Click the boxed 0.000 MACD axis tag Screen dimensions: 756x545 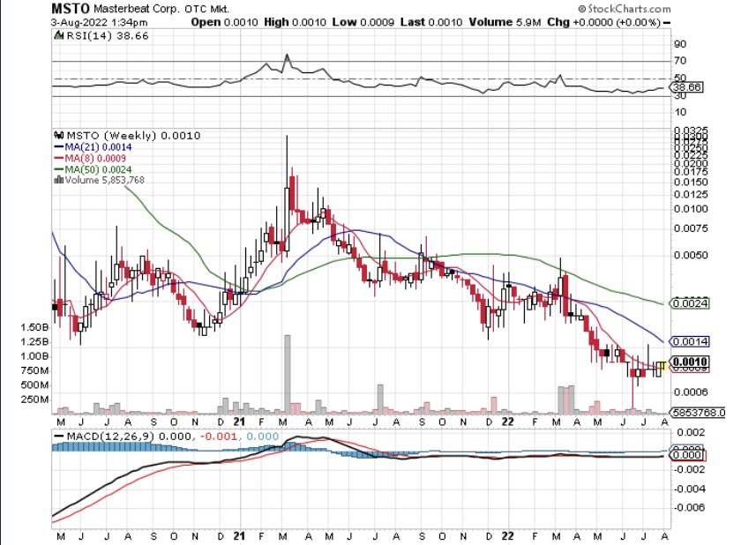[688, 455]
